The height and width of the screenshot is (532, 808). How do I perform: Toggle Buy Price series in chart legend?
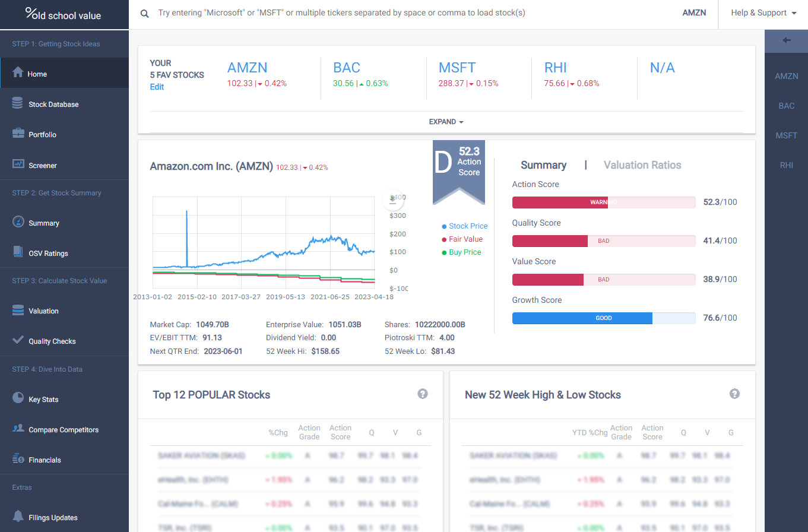pyautogui.click(x=462, y=252)
